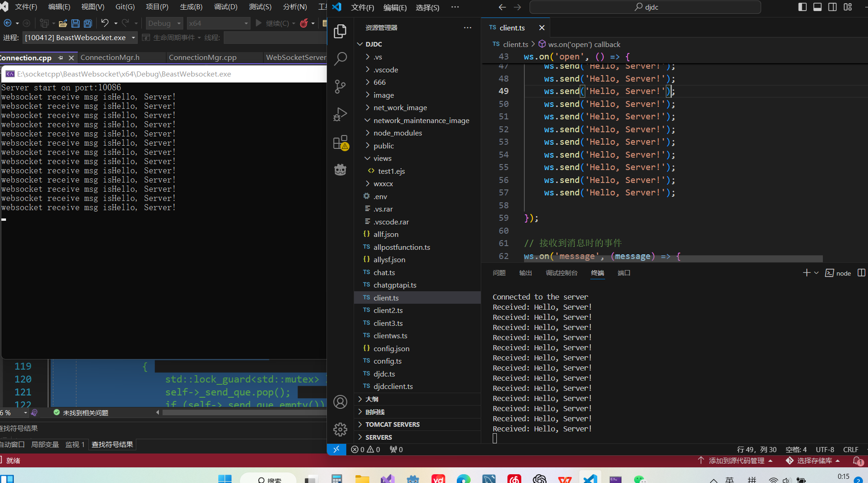Open Run and Debug view

click(x=340, y=114)
